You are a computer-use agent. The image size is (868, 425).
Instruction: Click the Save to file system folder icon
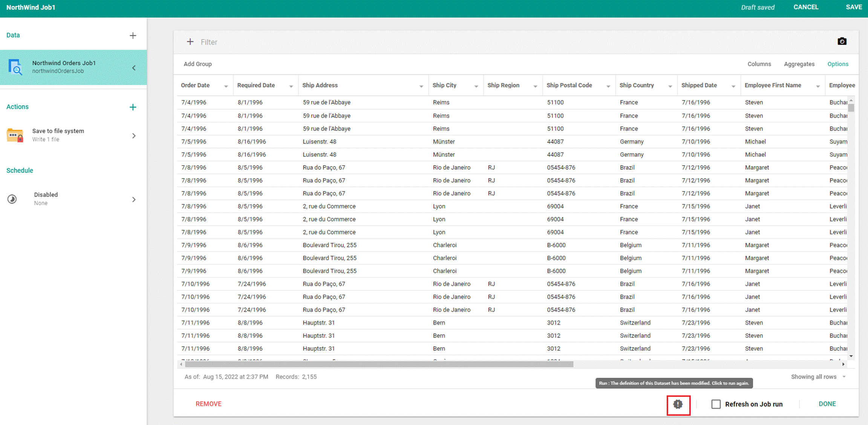coord(15,135)
